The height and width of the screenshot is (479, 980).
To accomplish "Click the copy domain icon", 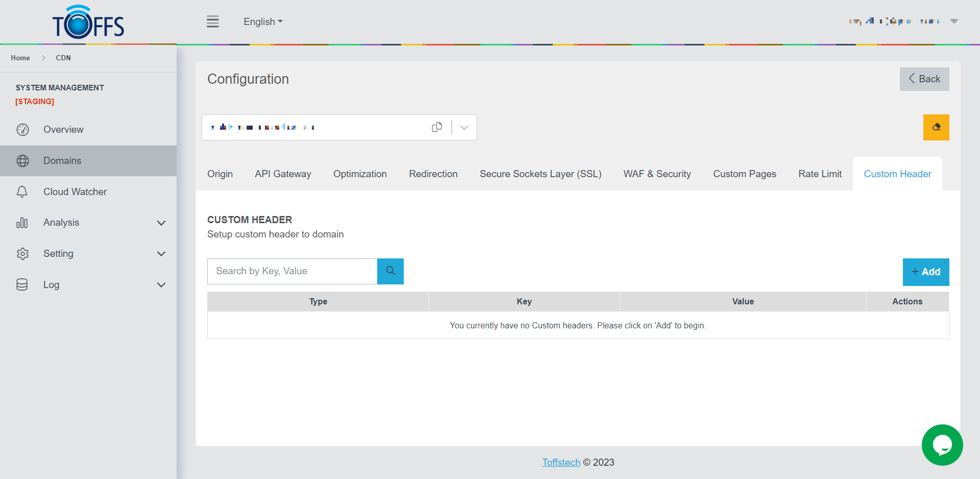I will pyautogui.click(x=437, y=127).
